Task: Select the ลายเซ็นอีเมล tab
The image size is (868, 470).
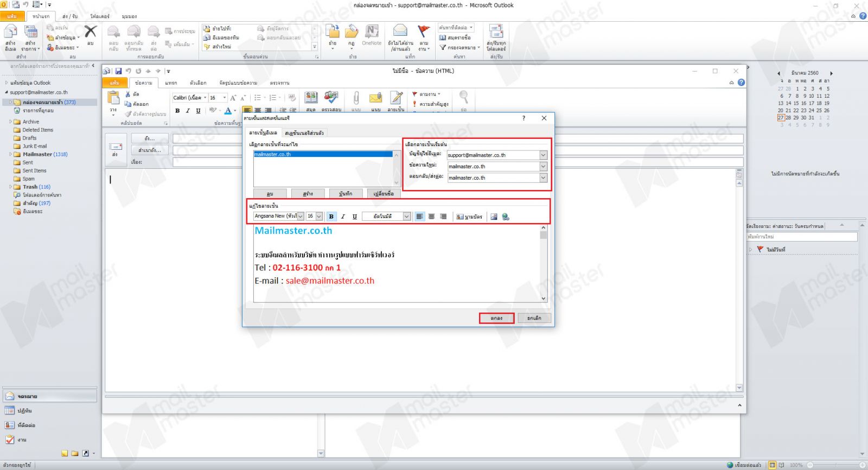Action: pos(263,133)
